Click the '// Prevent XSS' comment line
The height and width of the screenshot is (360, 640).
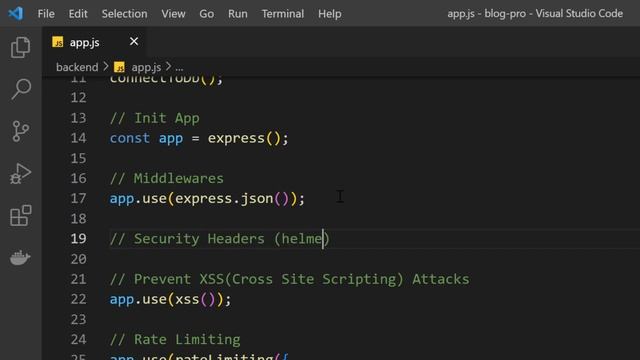click(289, 279)
